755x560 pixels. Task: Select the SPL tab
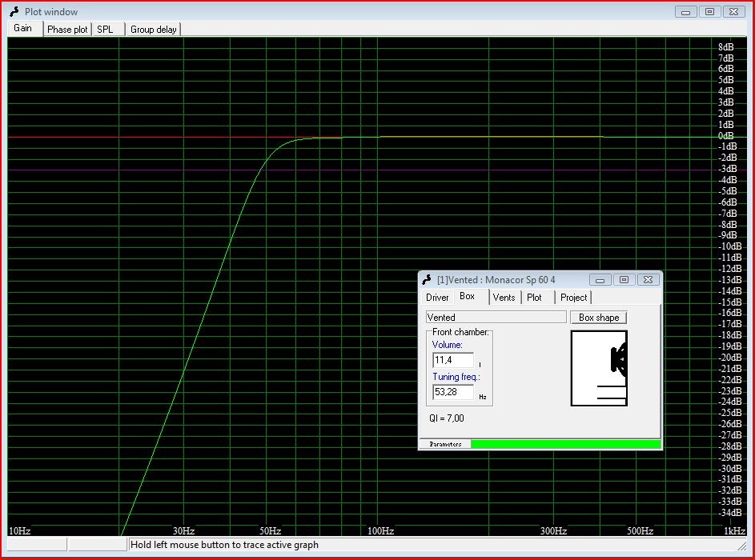[106, 30]
